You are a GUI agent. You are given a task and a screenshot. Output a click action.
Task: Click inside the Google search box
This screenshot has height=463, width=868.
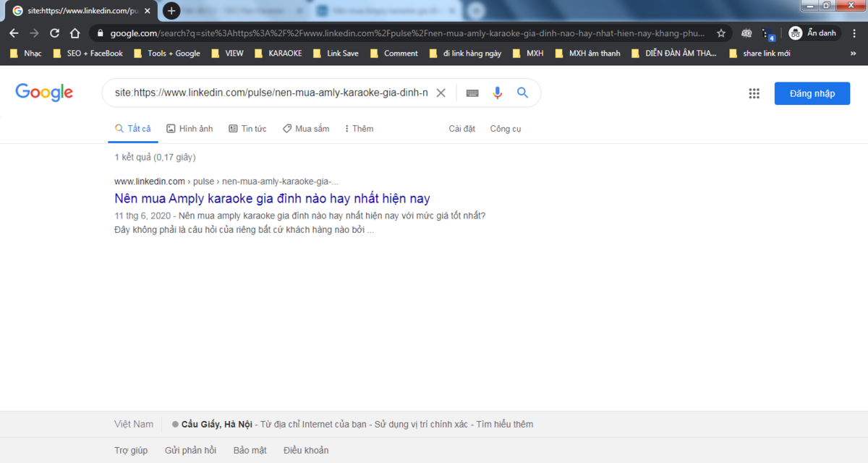coord(271,93)
